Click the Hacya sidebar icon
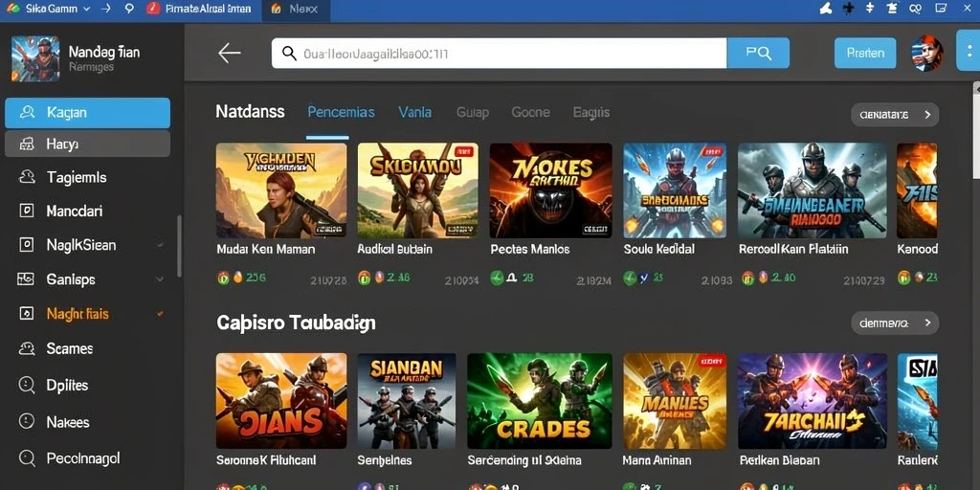The width and height of the screenshot is (980, 490). click(26, 145)
